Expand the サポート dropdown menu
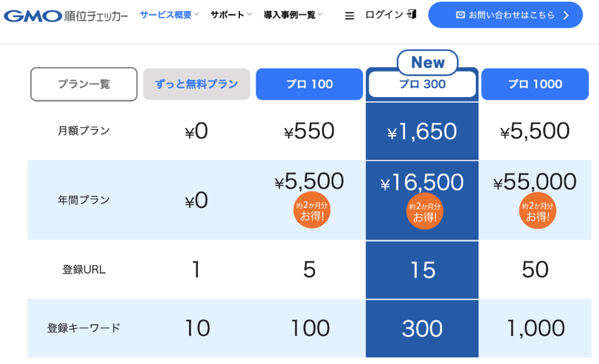Screen dimensions: 599x364 pos(231,15)
